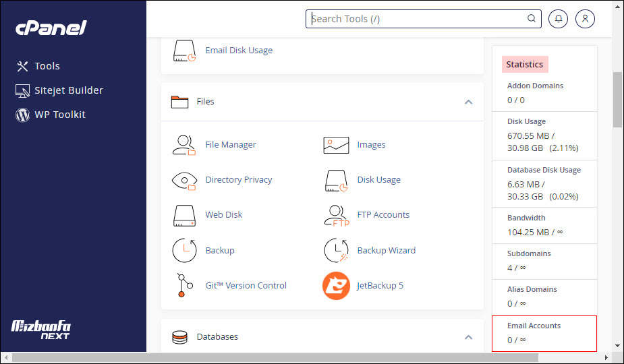The height and width of the screenshot is (364, 624).
Task: Open Sitejet Builder from the sidebar
Action: click(x=68, y=90)
